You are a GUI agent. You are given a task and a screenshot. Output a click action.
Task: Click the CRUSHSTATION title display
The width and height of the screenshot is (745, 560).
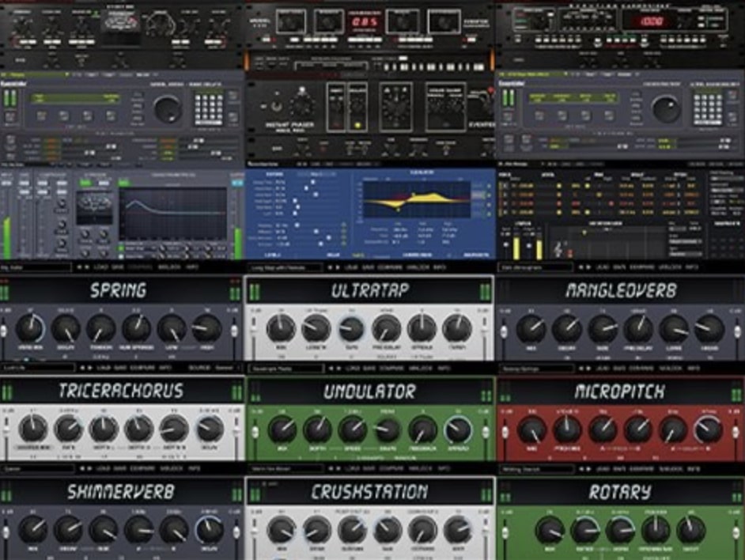[369, 492]
